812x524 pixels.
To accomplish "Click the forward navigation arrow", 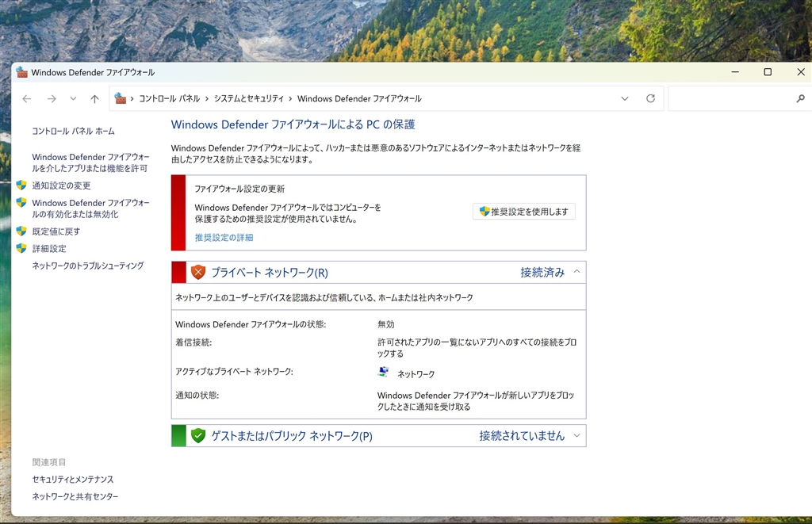I will pos(52,98).
